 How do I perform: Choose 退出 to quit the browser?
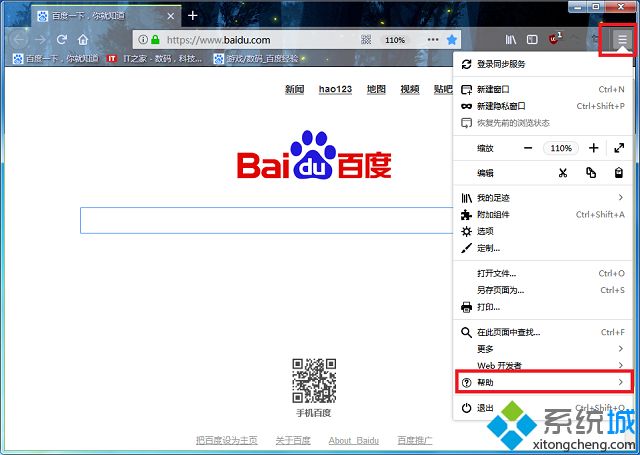pyautogui.click(x=543, y=408)
